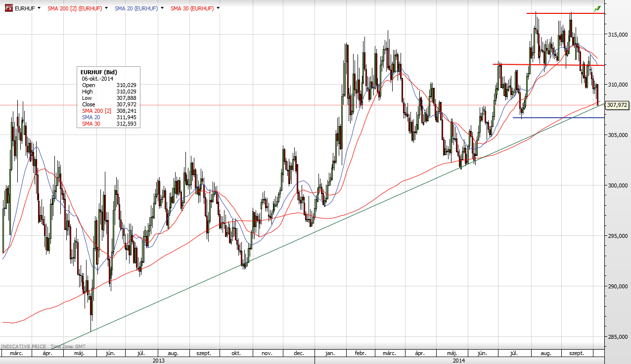Screen dimensions: 631x364
Task: Expand the SMA 200 [2] (EURHUF) indicator menu
Action: 106,8
